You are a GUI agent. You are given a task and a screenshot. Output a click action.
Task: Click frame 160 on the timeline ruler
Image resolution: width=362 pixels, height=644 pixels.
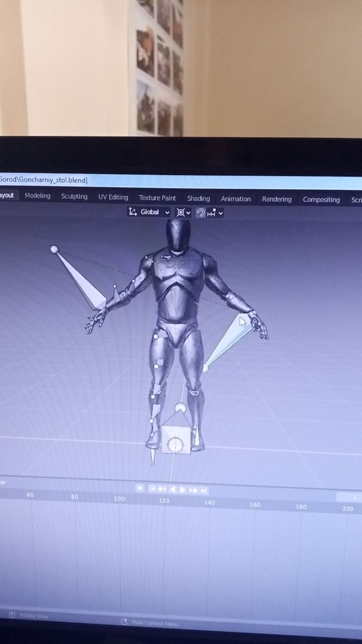(255, 505)
